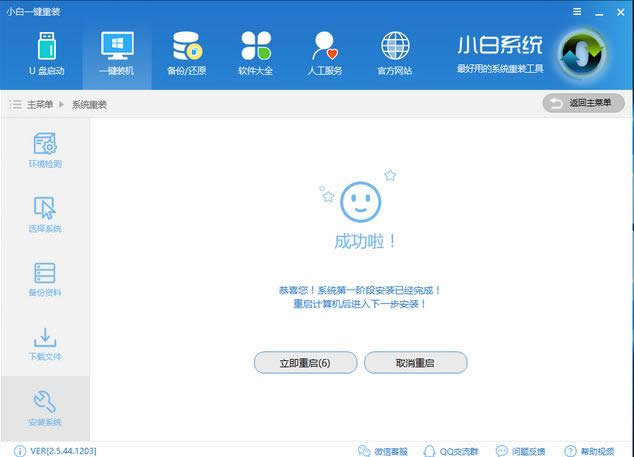Open 备份/还原 section

pos(187,53)
